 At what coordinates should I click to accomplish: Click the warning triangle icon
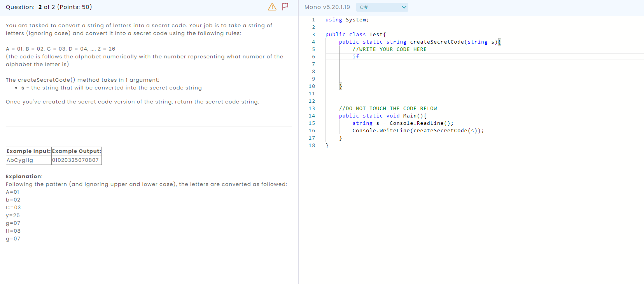272,7
